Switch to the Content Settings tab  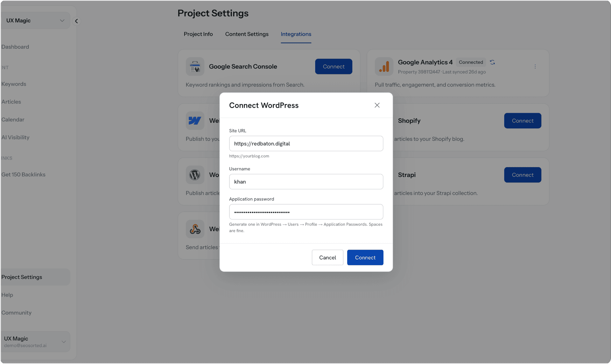pyautogui.click(x=247, y=34)
